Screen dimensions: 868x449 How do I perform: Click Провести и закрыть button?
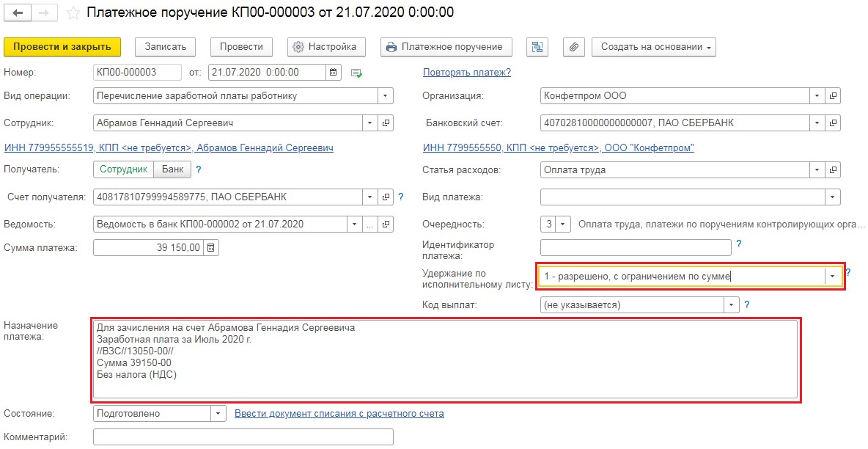tap(62, 47)
